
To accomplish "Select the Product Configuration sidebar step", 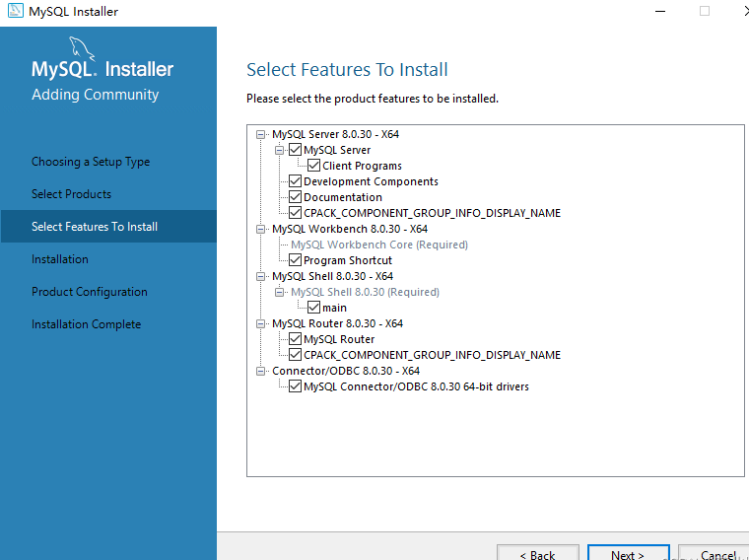I will 90,292.
